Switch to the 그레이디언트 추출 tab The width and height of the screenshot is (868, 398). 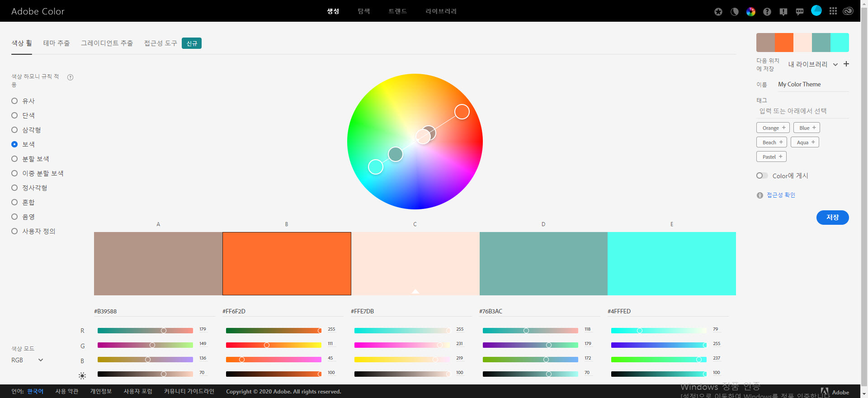[x=107, y=43]
